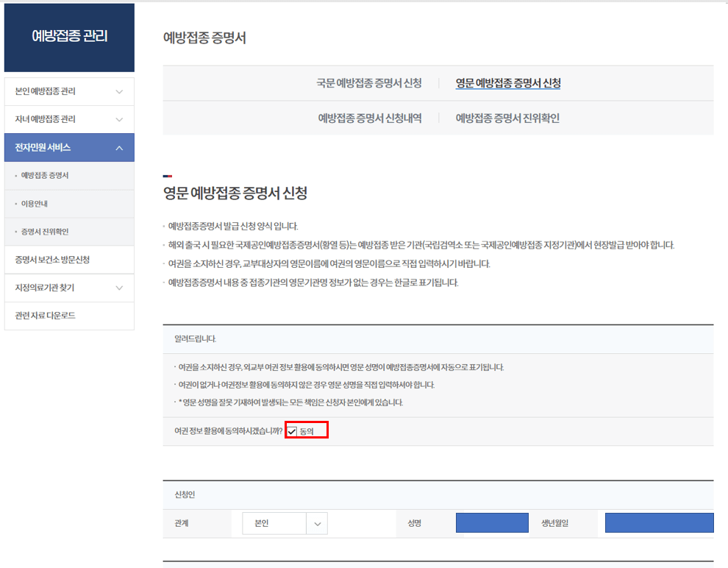Screen dimensions: 728x568
Task: Click the 예방접종 관리 header banner
Action: [69, 35]
